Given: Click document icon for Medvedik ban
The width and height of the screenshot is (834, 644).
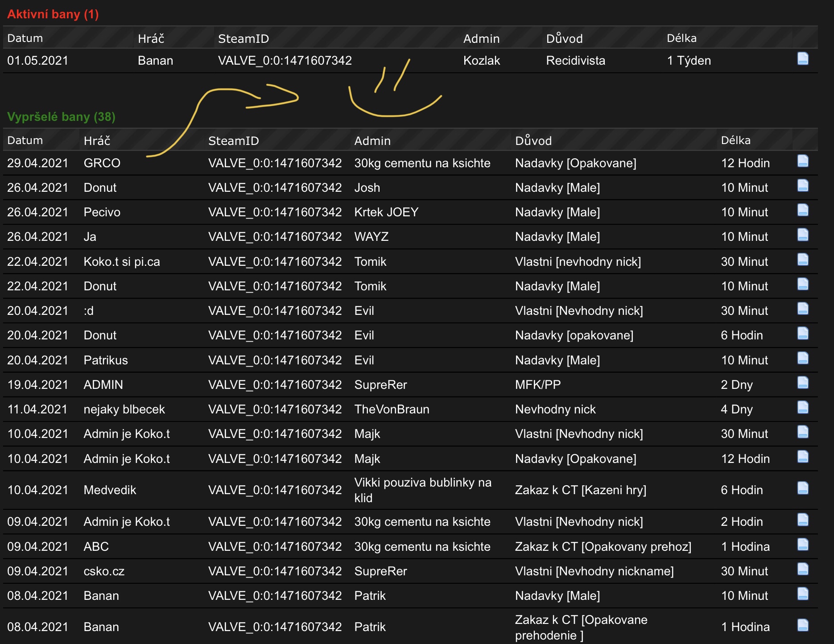Looking at the screenshot, I should 802,488.
